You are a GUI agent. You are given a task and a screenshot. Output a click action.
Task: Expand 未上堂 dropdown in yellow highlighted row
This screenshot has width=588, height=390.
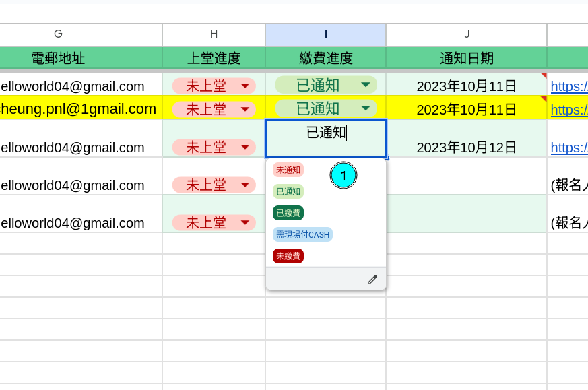[x=245, y=108]
